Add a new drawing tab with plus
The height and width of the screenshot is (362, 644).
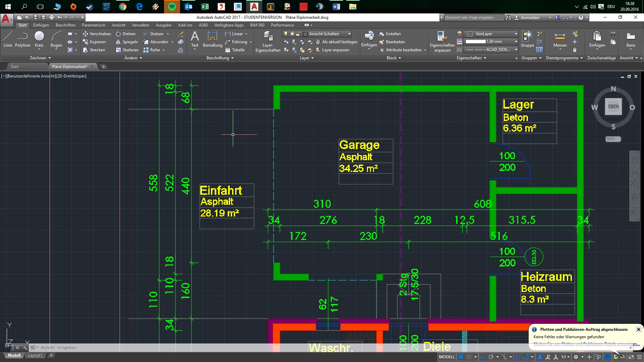pyautogui.click(x=104, y=67)
